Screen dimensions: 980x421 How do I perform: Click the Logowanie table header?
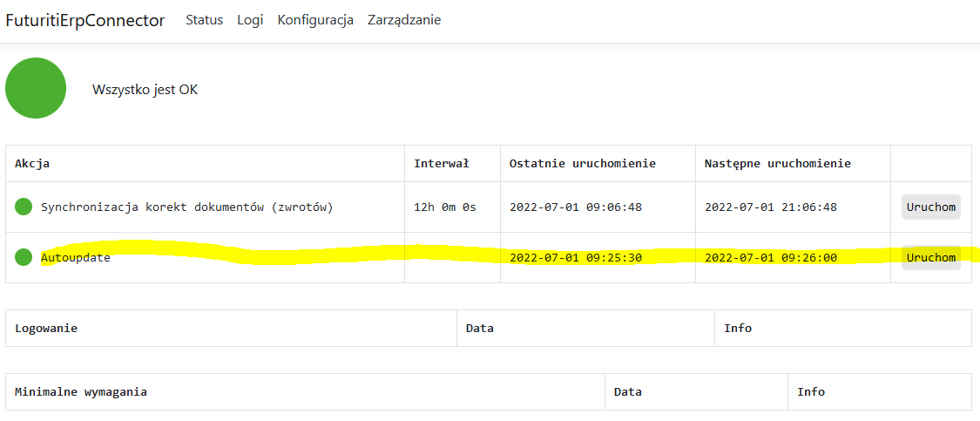tap(46, 328)
